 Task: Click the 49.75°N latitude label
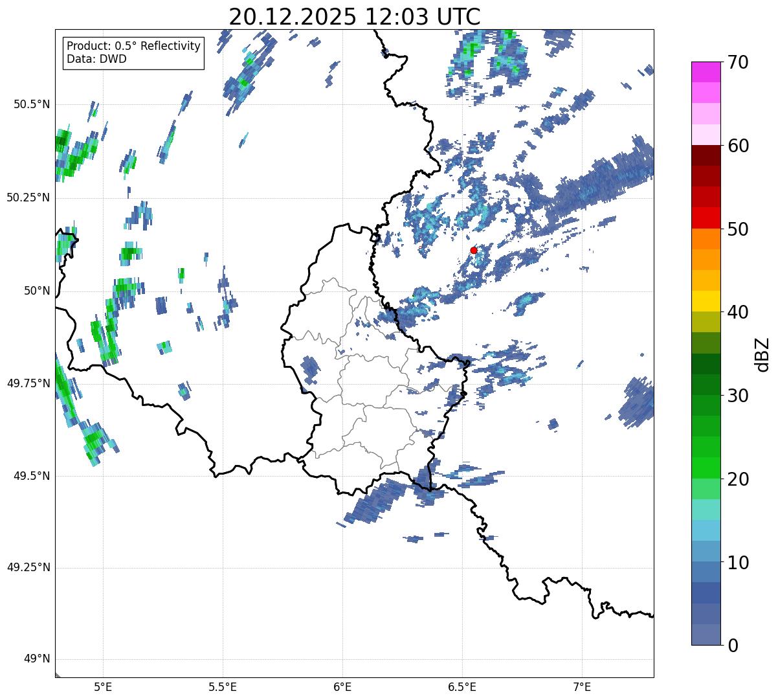pos(28,383)
